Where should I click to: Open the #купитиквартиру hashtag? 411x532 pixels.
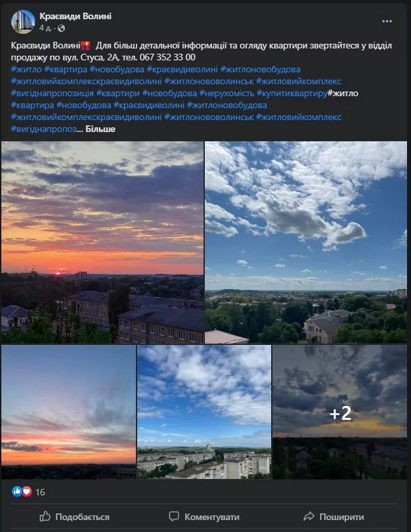click(x=292, y=93)
